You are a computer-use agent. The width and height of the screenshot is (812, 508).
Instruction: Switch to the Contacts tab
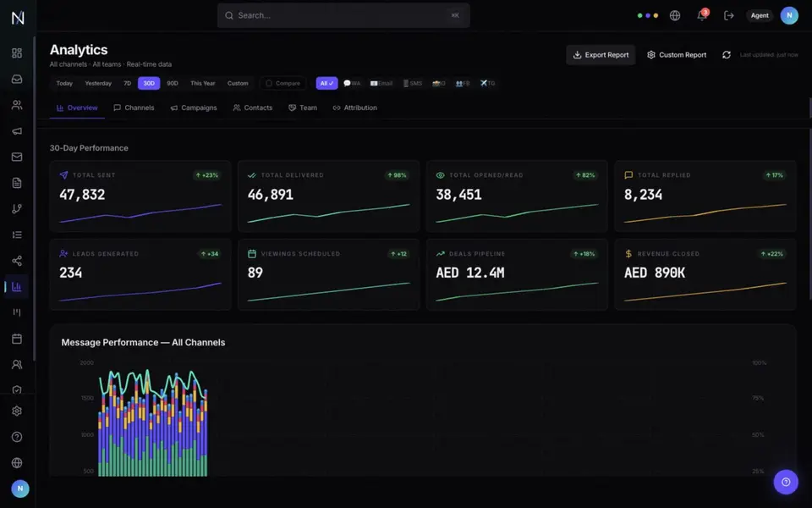point(252,108)
